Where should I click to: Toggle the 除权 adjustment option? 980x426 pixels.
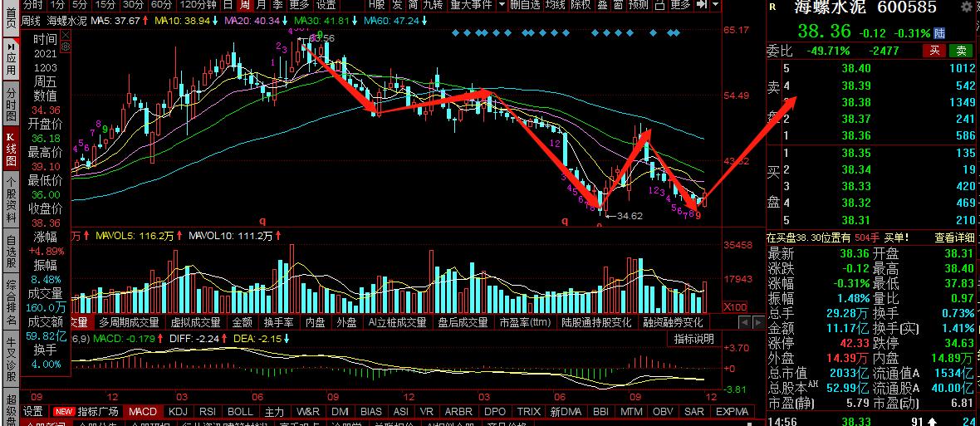tap(580, 4)
